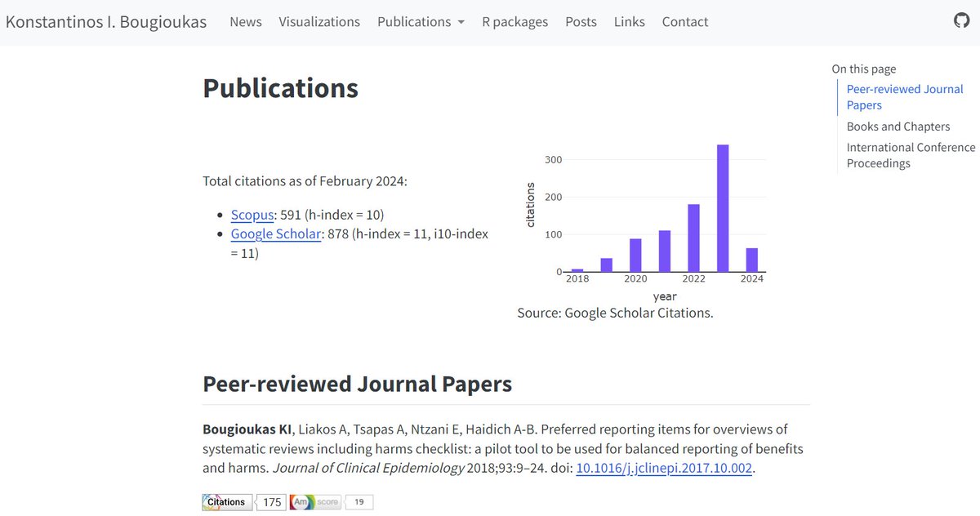This screenshot has width=980, height=516.
Task: Go to the Posts section
Action: tap(581, 22)
